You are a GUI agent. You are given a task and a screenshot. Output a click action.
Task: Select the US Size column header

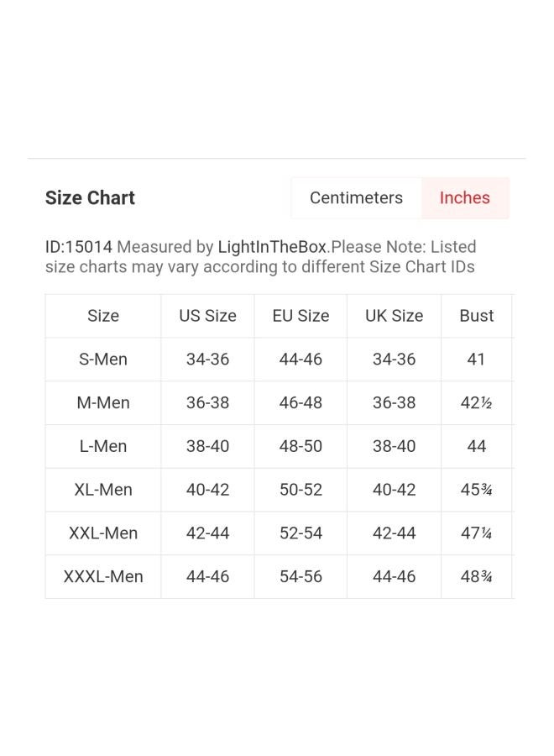coord(207,316)
